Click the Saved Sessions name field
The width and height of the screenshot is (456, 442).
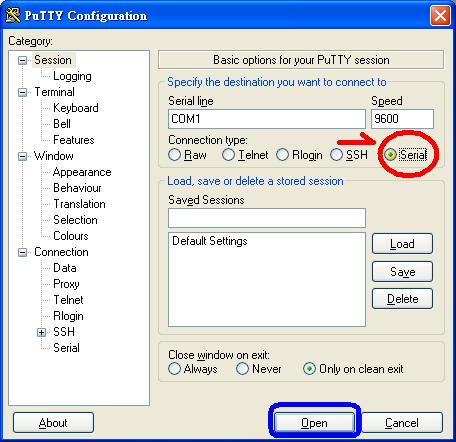pyautogui.click(x=267, y=218)
